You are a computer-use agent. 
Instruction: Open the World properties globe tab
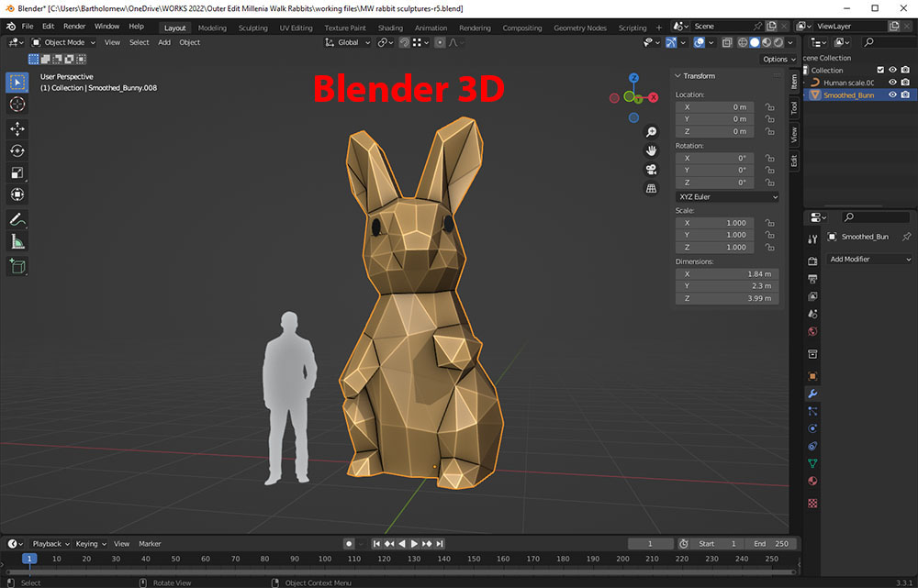[x=812, y=332]
